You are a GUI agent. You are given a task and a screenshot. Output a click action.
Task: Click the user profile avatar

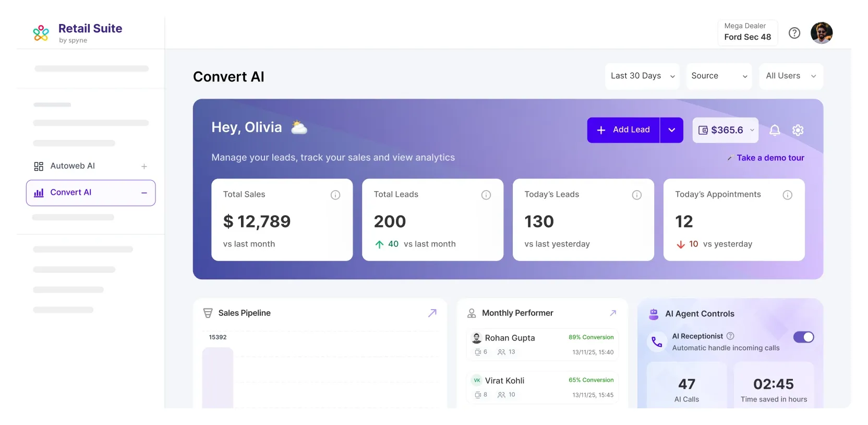click(x=821, y=33)
